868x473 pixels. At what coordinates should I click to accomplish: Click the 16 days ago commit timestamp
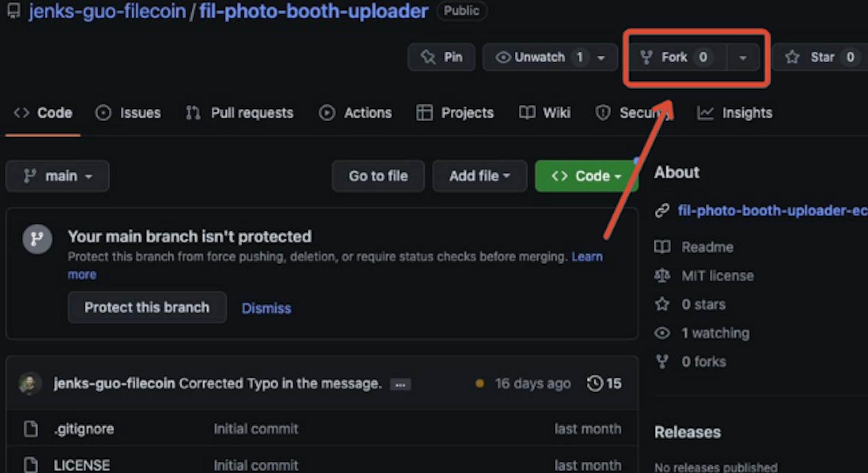point(533,384)
